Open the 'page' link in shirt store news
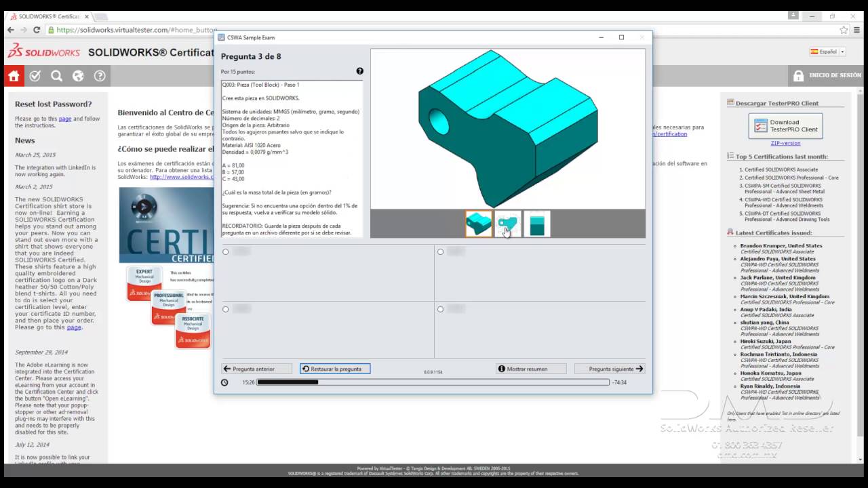 click(74, 327)
